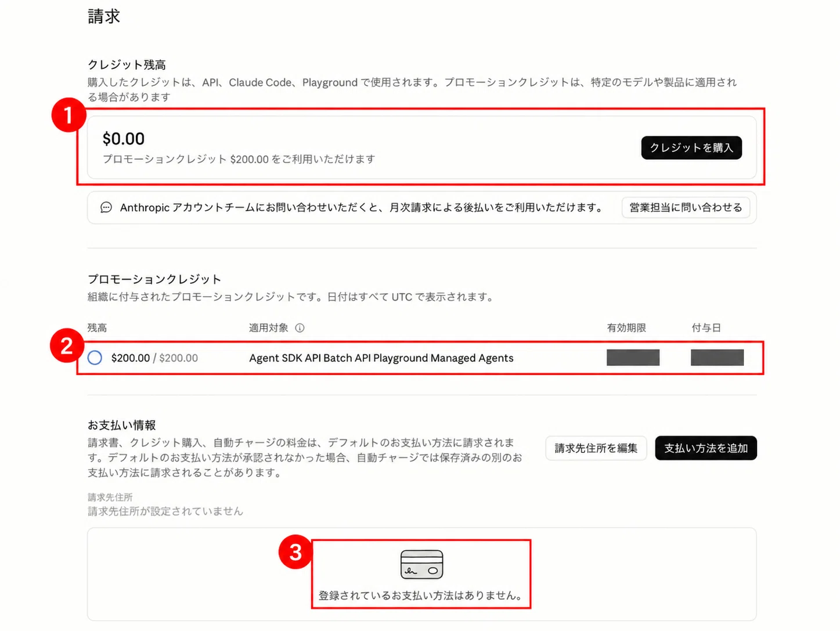Click the circular progress ring beside $200.00
The width and height of the screenshot is (840, 631).
coord(95,358)
